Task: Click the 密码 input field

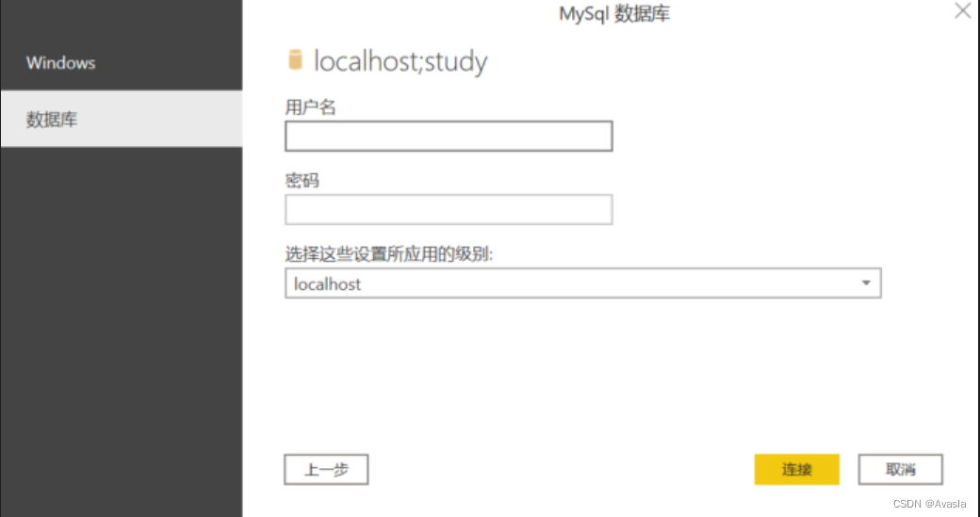Action: [x=449, y=210]
